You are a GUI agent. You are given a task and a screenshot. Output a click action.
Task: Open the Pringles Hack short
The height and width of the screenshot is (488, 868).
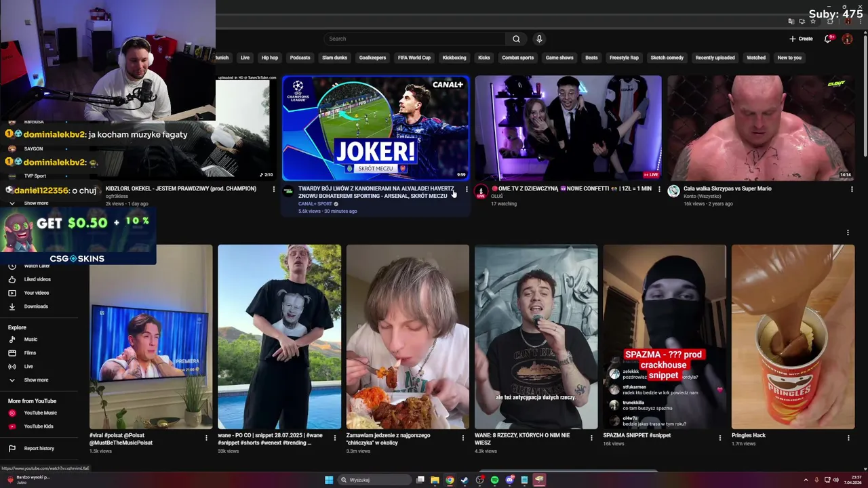pos(793,337)
